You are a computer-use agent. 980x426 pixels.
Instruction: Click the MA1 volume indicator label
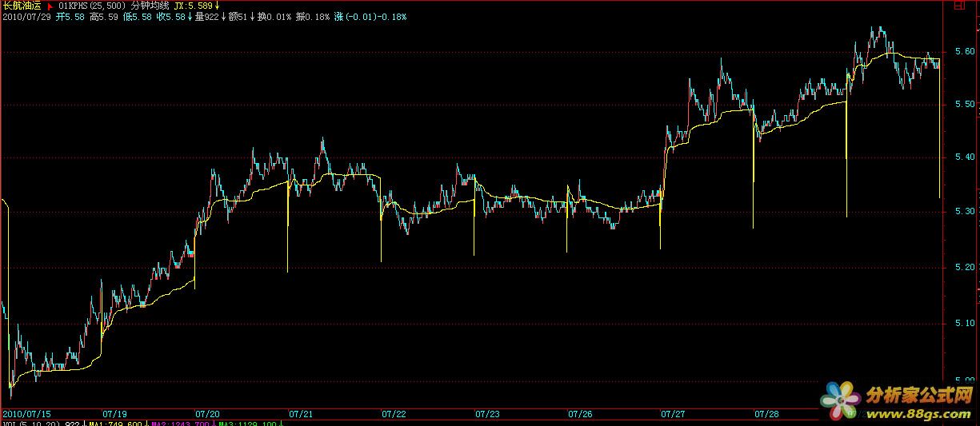pos(115,424)
